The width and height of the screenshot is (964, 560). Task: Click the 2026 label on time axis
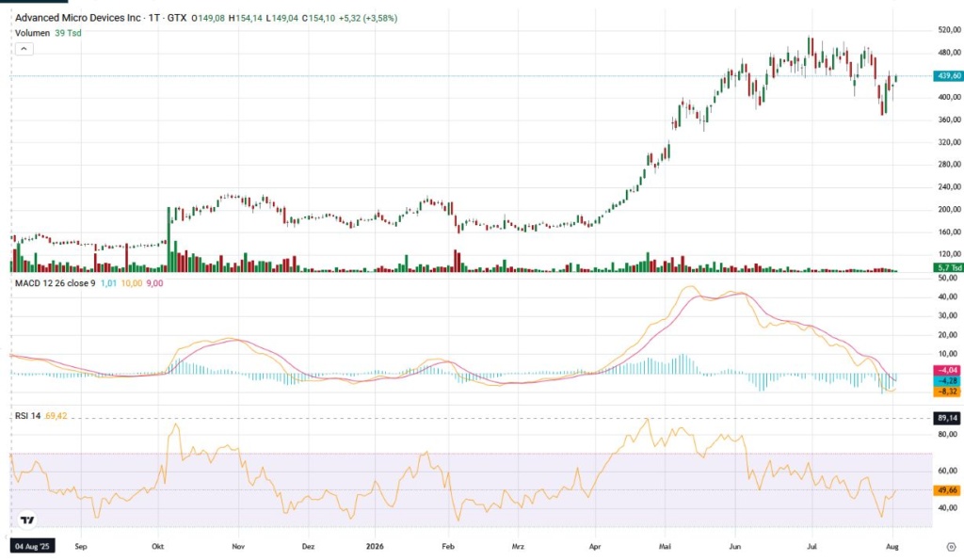[x=375, y=547]
